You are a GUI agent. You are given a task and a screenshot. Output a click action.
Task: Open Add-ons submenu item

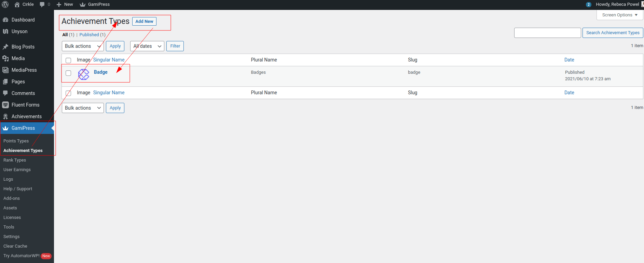pos(12,198)
